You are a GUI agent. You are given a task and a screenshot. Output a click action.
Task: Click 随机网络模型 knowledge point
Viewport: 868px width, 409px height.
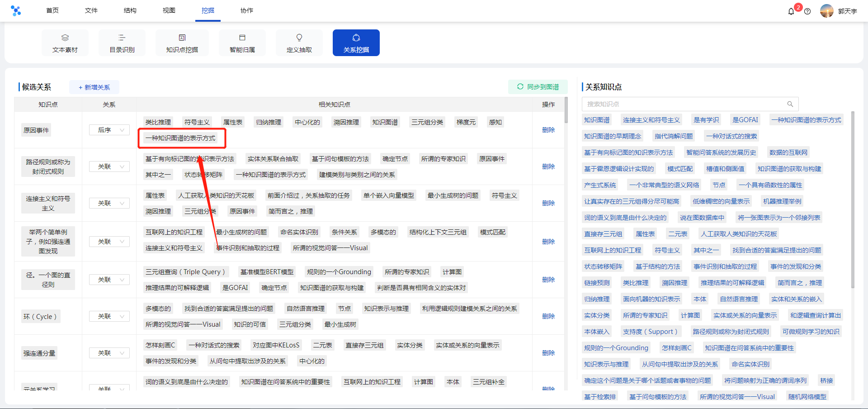click(807, 397)
